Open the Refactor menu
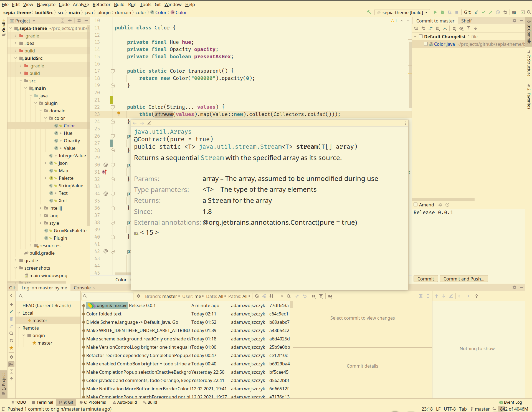 (101, 4)
